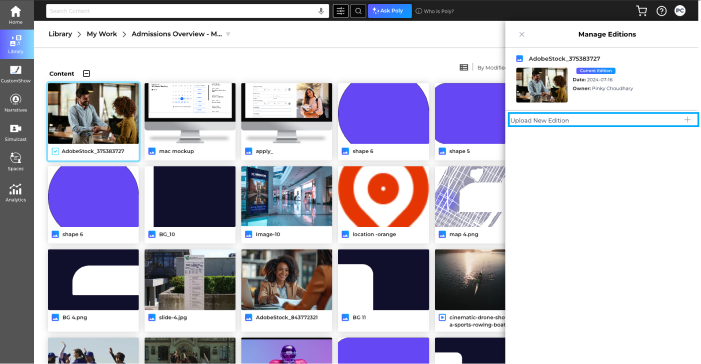Go to My Work in breadcrumb
701x364 pixels.
point(101,34)
